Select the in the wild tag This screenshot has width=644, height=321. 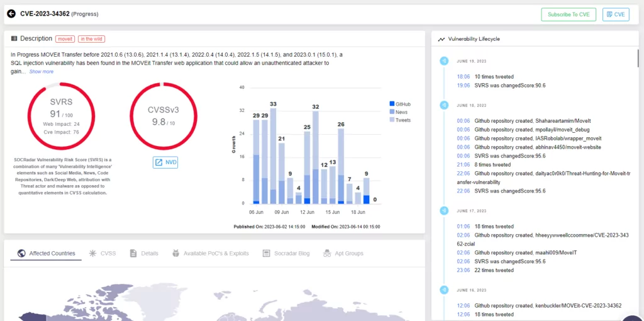(x=92, y=39)
